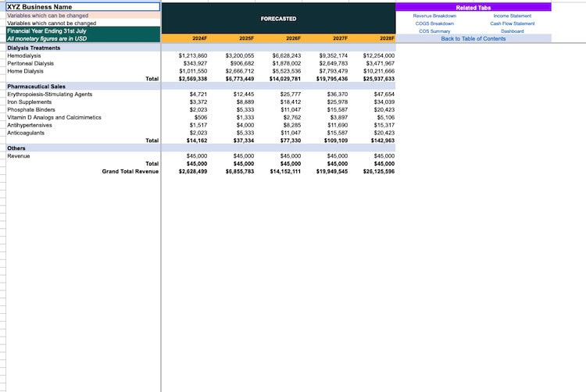
Task: Select the Anticoagulants row label
Action: [x=26, y=133]
